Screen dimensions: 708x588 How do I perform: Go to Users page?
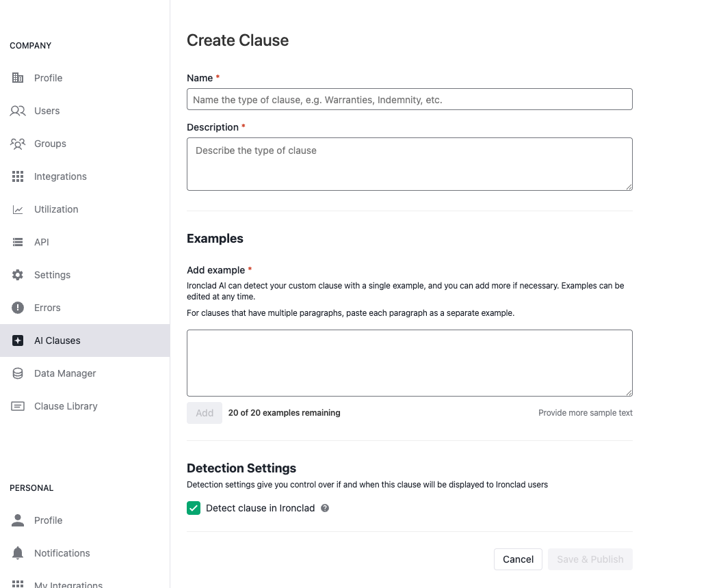[x=85, y=111]
